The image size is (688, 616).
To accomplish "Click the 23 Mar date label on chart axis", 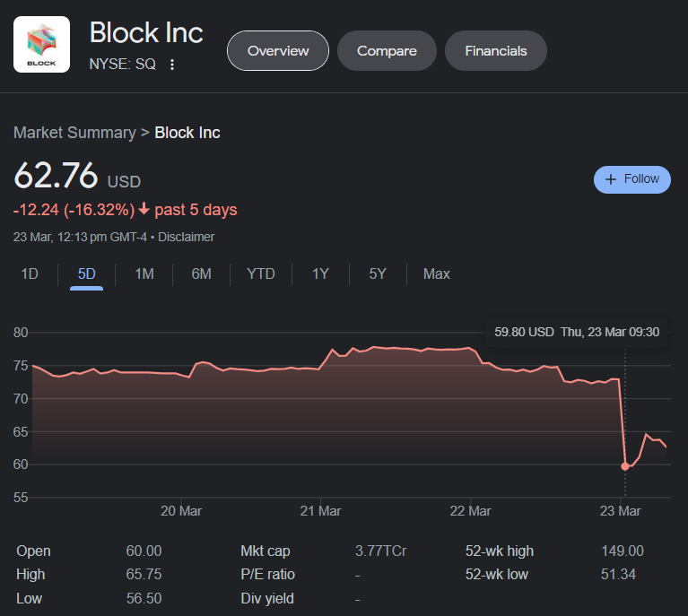I will [620, 511].
